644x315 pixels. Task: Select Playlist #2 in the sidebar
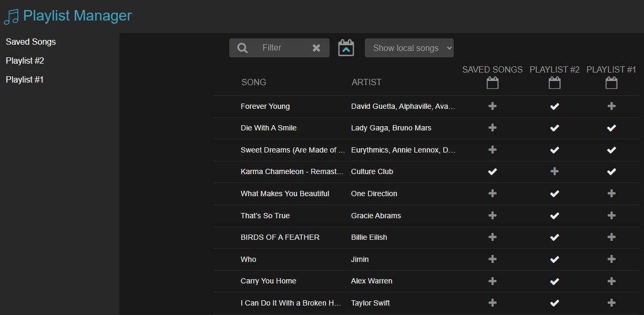[x=24, y=60]
